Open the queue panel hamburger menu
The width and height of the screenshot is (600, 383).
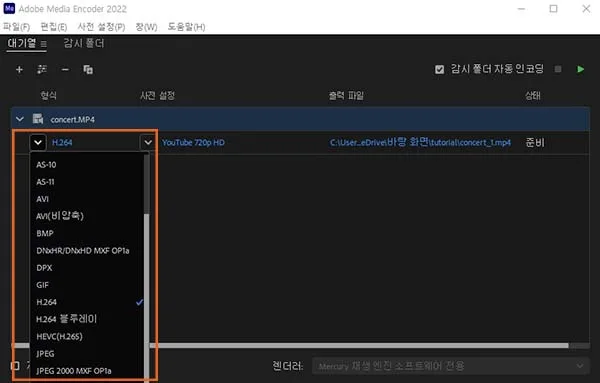(x=44, y=44)
